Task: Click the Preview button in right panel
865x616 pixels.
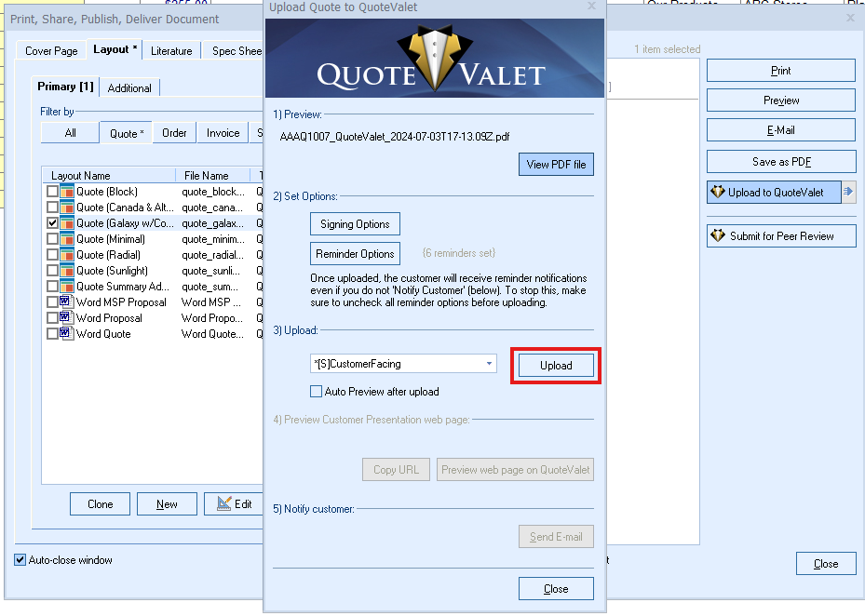Action: click(x=781, y=100)
